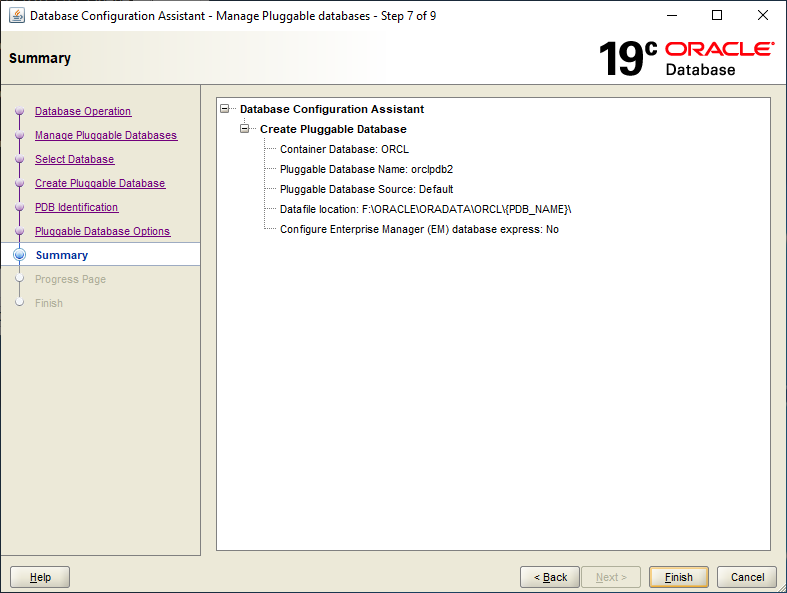Click the Pluggable Database Options step bullet
Screen dimensions: 787x593
click(20, 231)
